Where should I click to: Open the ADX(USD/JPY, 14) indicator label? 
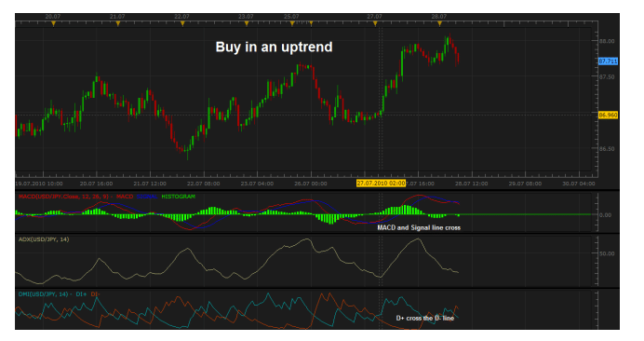click(x=44, y=239)
